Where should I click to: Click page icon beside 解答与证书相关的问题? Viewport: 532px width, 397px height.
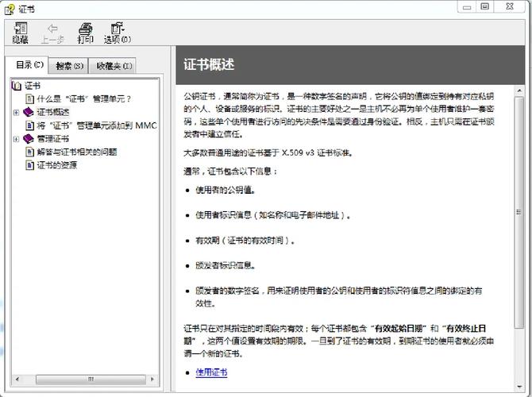(30, 152)
